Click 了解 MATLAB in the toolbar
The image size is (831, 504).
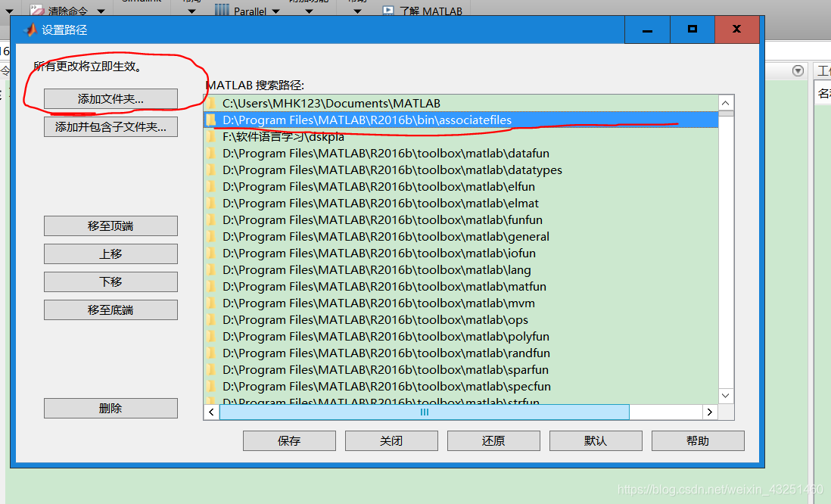[x=431, y=11]
